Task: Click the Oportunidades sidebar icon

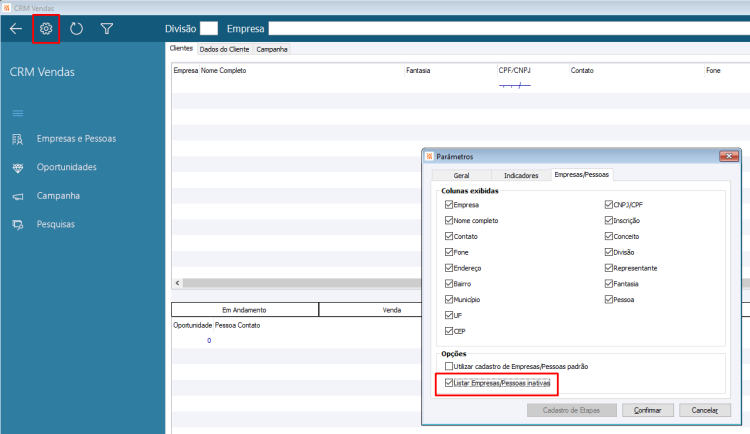Action: [x=18, y=168]
